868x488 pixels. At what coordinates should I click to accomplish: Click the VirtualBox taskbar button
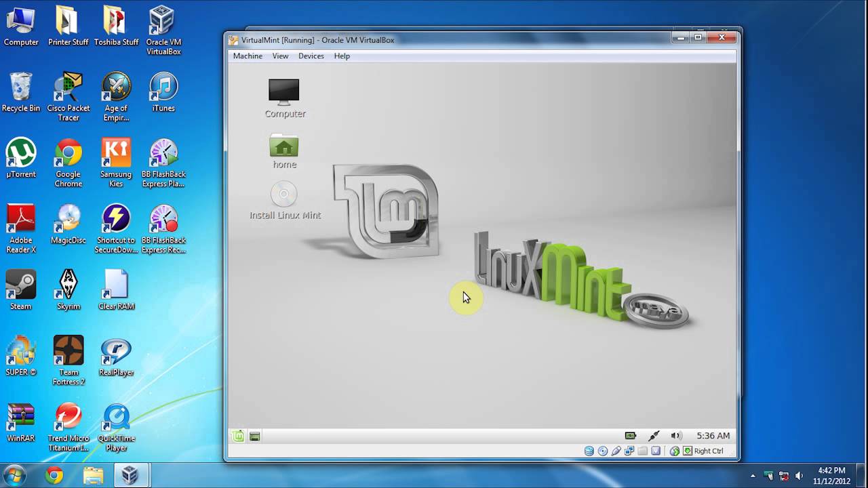pyautogui.click(x=130, y=476)
